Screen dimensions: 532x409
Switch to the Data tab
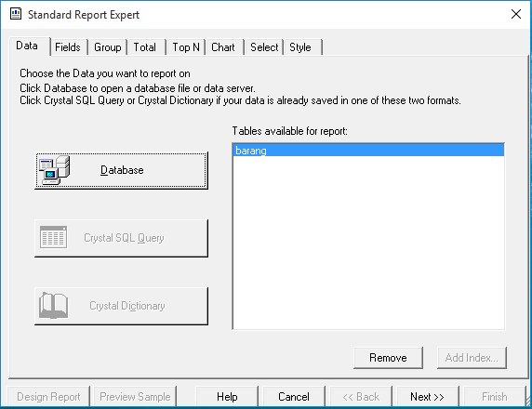pyautogui.click(x=29, y=46)
